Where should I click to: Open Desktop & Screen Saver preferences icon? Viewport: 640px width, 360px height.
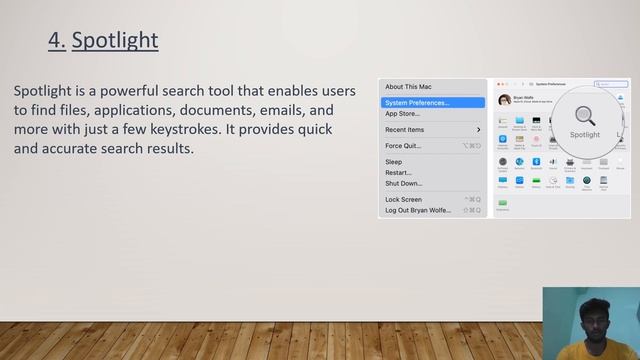coord(520,120)
